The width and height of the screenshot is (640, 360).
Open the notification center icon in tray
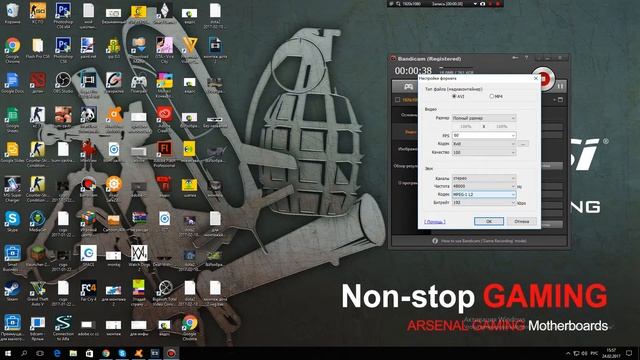(x=630, y=353)
